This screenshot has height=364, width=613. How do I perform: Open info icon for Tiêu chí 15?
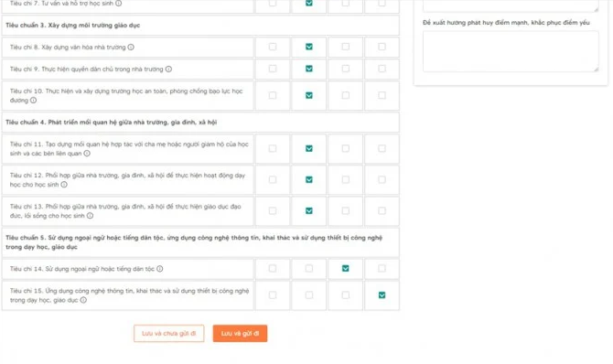coord(83,300)
